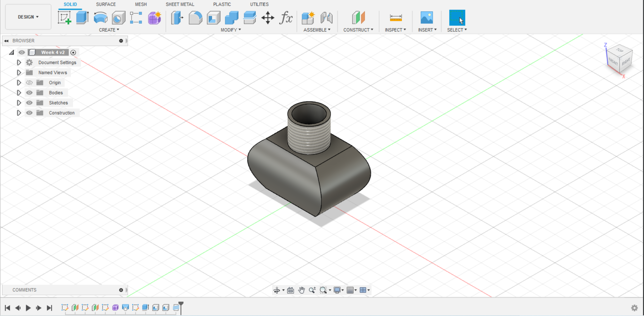The width and height of the screenshot is (644, 316).
Task: Click the Create Form tool icon
Action: [x=155, y=17]
